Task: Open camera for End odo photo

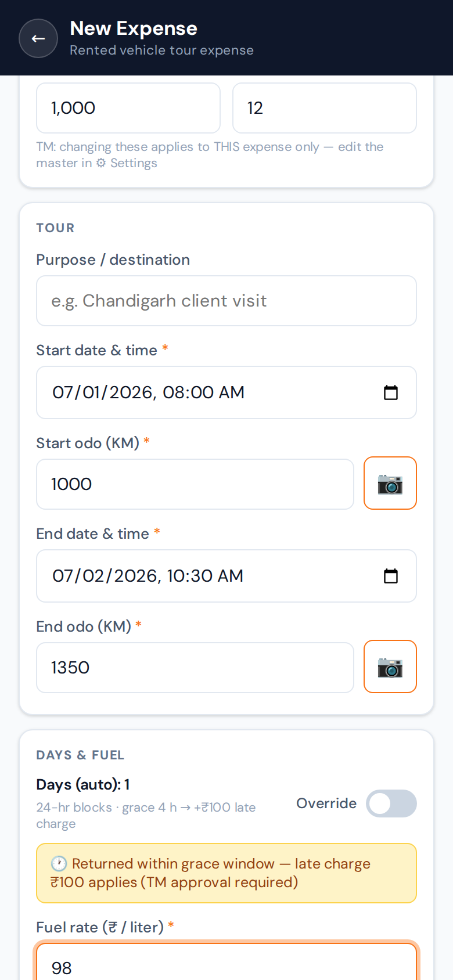Action: pyautogui.click(x=390, y=666)
